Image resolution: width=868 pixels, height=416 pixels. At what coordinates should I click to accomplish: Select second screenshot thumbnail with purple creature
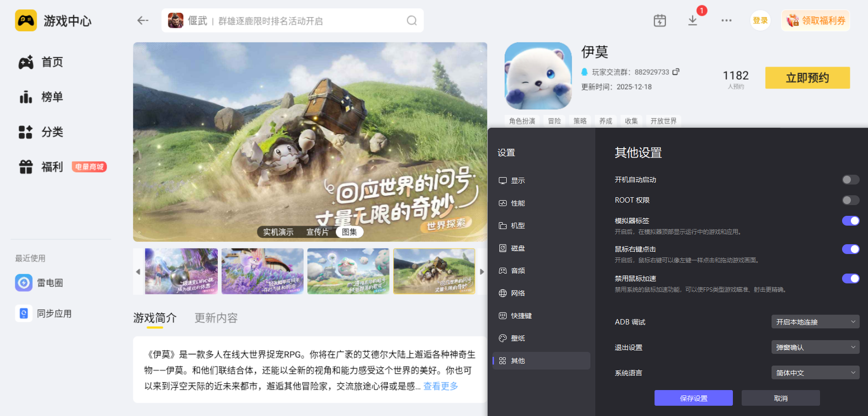262,271
